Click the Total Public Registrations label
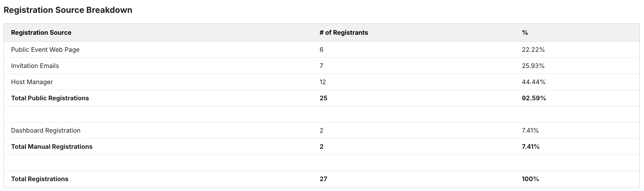 click(x=50, y=98)
